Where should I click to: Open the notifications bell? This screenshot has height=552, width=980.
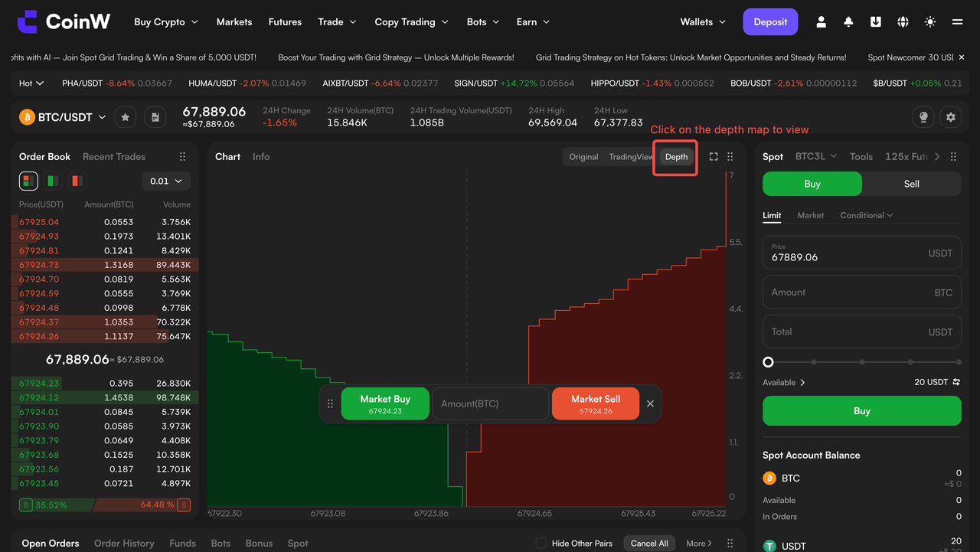848,22
